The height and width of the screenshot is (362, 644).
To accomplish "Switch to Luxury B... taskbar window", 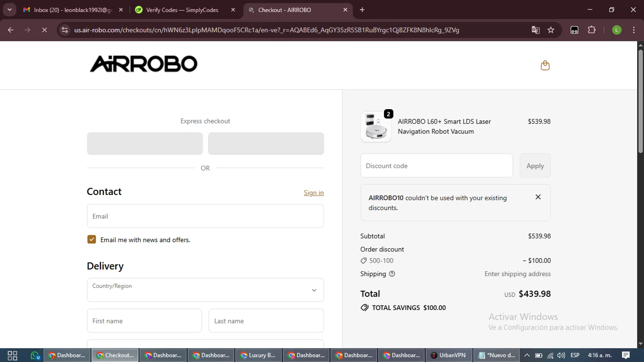I will pos(258,355).
